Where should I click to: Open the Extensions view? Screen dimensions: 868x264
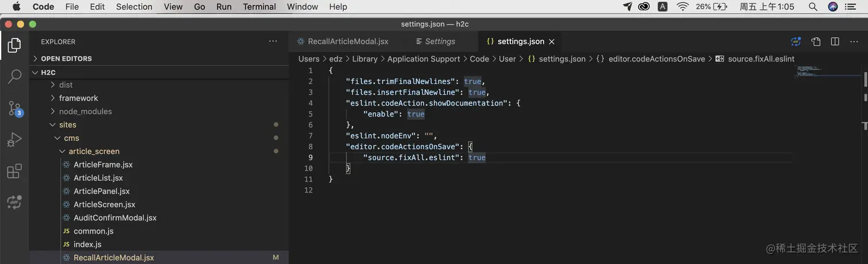(14, 171)
